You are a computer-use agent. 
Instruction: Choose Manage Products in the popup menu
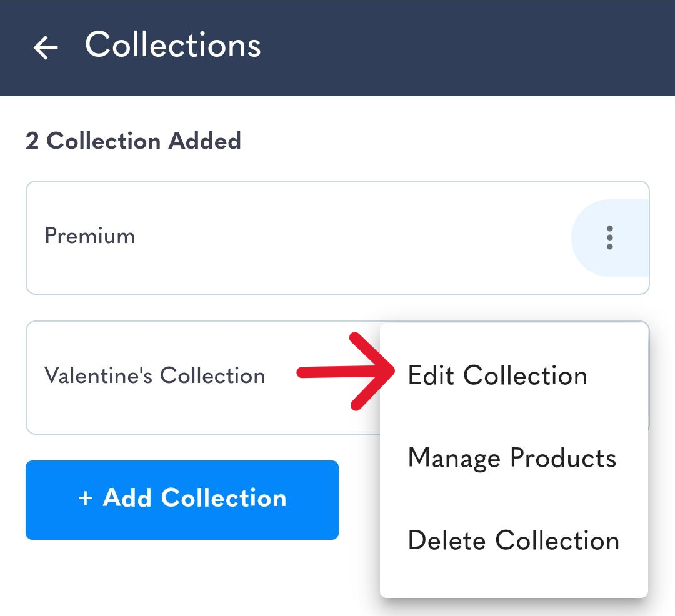[512, 458]
